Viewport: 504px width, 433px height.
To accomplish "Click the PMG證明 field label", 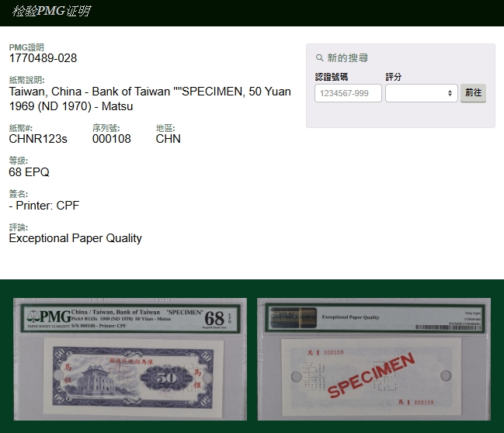I will [26, 47].
